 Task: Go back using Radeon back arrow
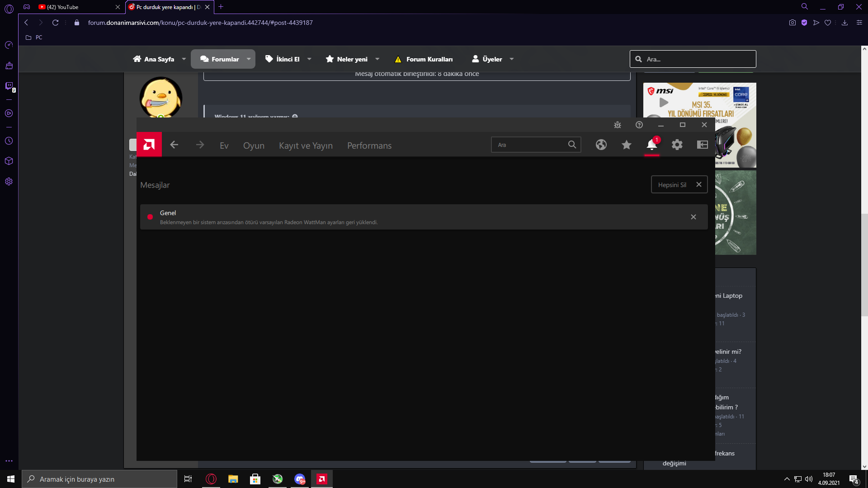coord(174,145)
